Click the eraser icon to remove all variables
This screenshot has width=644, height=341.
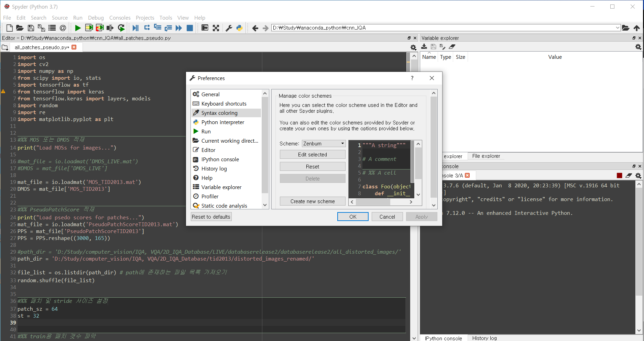(452, 46)
